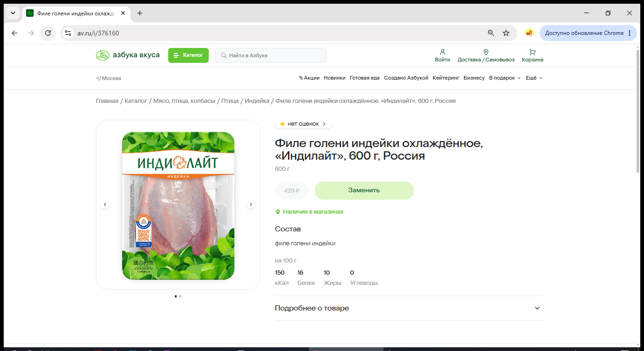Click the Индилайт turkey product photo
Screen dimensions: 644x351
[x=178, y=205]
